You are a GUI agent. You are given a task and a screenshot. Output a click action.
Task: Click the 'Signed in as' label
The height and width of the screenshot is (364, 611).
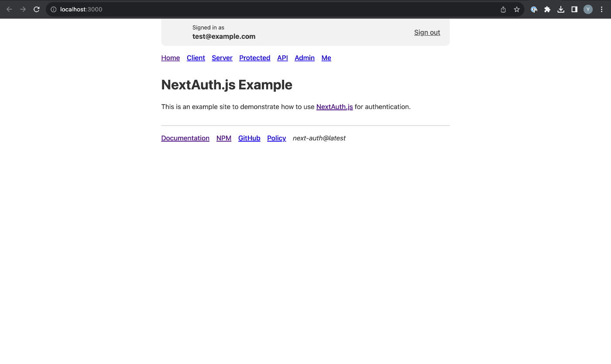208,27
